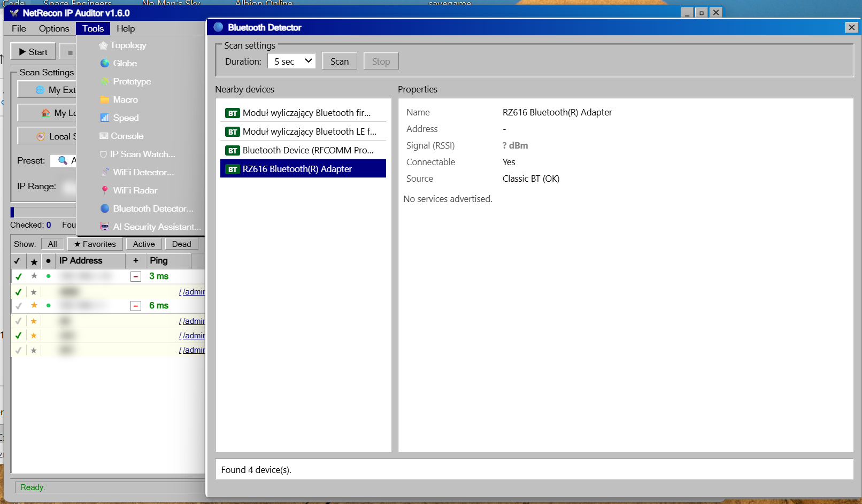The width and height of the screenshot is (862, 504).
Task: Filter list to Active hosts
Action: tap(144, 244)
